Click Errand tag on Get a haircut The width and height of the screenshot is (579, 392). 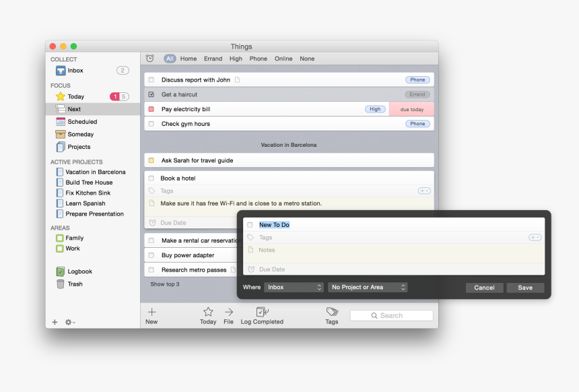point(417,94)
